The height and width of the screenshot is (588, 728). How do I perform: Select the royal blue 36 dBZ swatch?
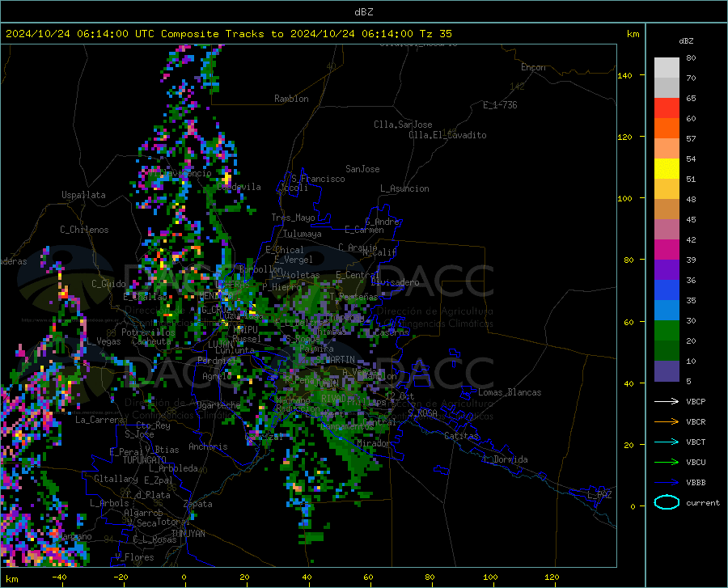pyautogui.click(x=667, y=290)
